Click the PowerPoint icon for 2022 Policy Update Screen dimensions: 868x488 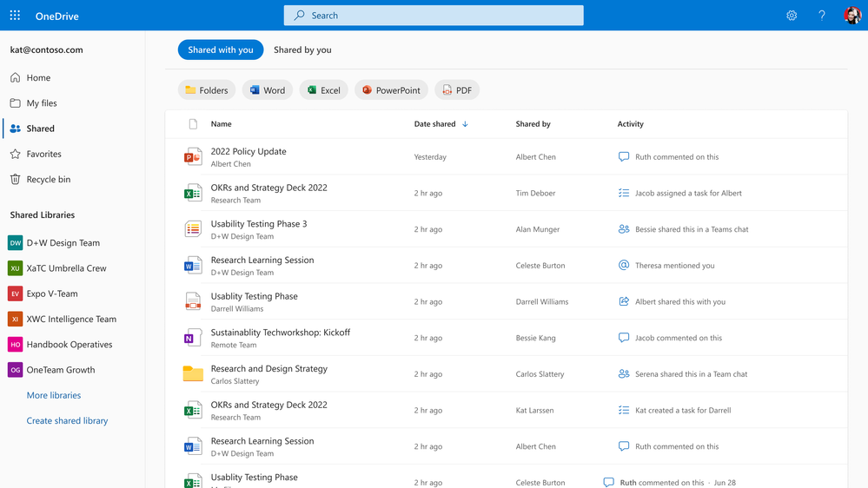[193, 157]
